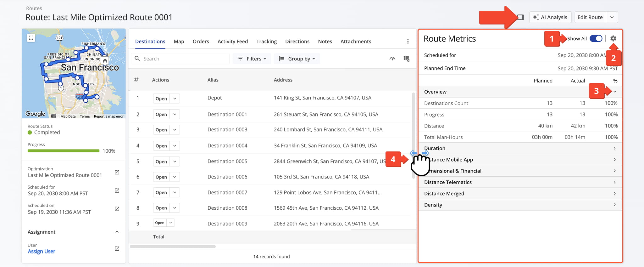644x267 pixels.
Task: Open actions dropdown for Depot row
Action: (x=175, y=99)
